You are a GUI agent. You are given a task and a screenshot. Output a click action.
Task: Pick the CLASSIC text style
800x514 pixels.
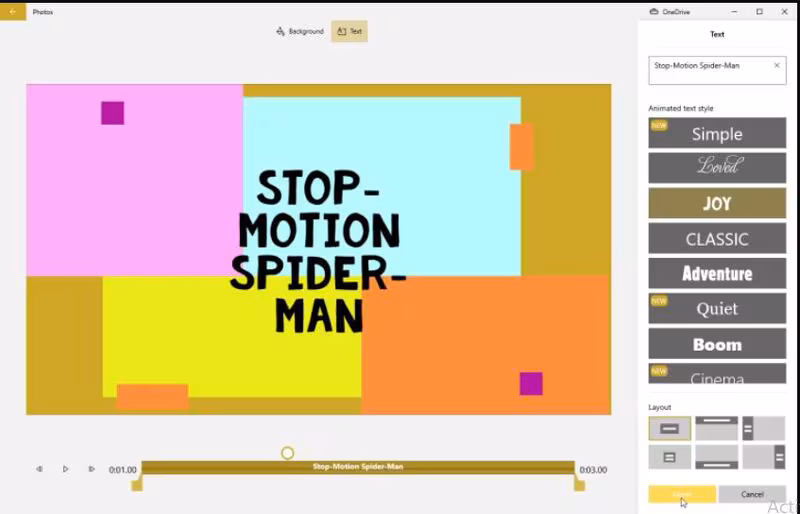click(717, 238)
